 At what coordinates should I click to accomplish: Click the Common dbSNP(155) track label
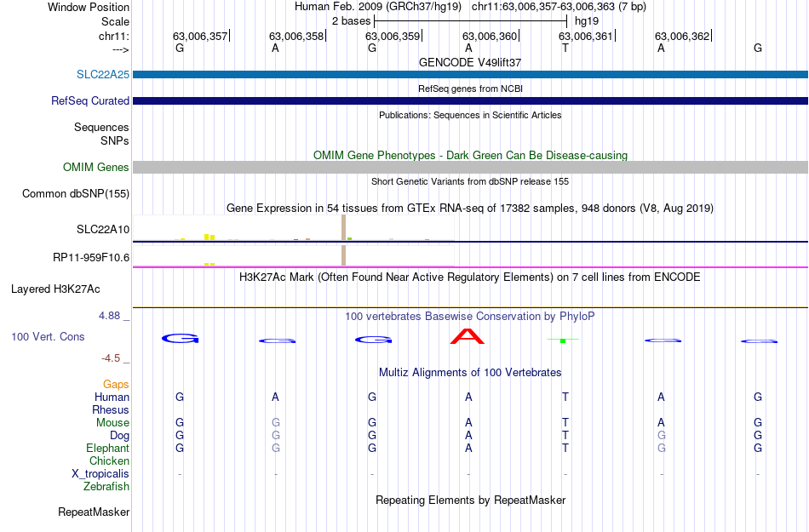(75, 193)
